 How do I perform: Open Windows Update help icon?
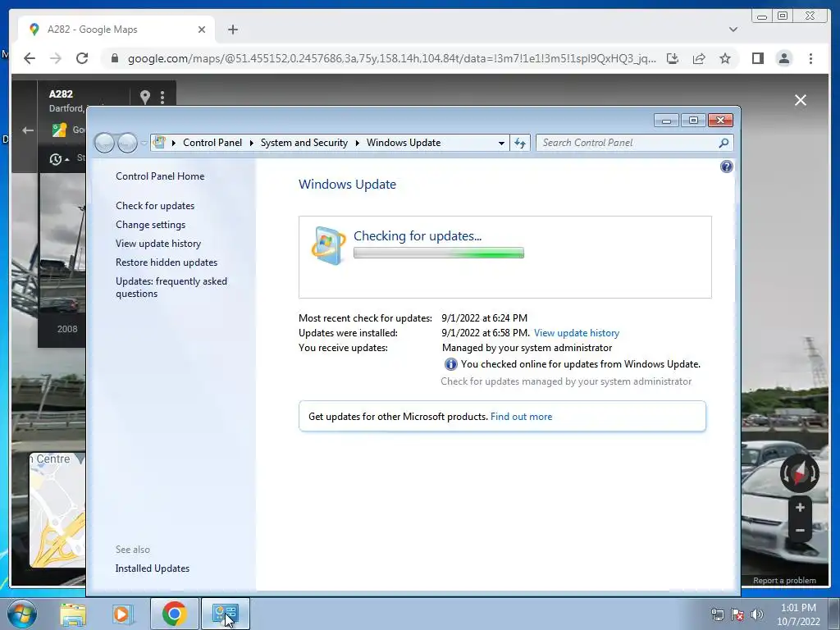pos(727,167)
